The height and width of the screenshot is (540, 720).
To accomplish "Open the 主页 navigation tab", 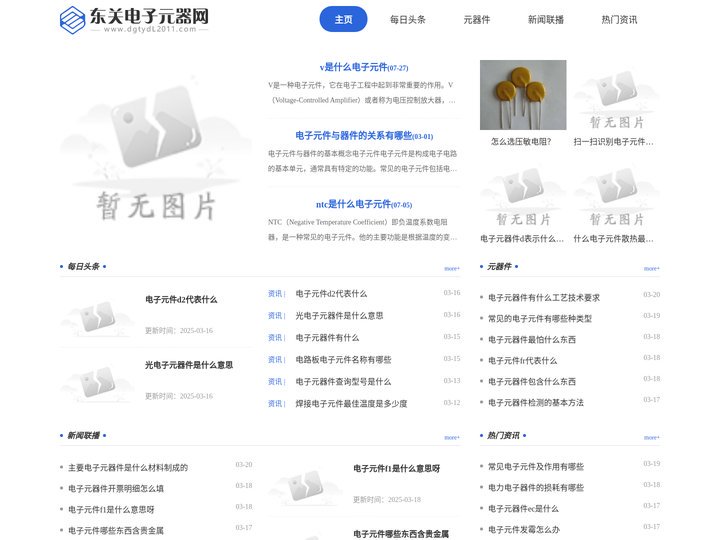I will pyautogui.click(x=343, y=19).
